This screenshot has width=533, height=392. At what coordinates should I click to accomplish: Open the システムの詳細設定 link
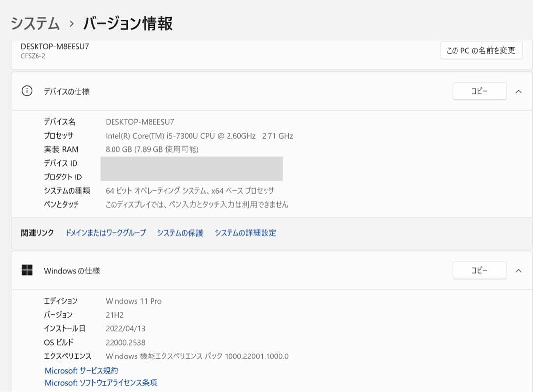coord(246,233)
